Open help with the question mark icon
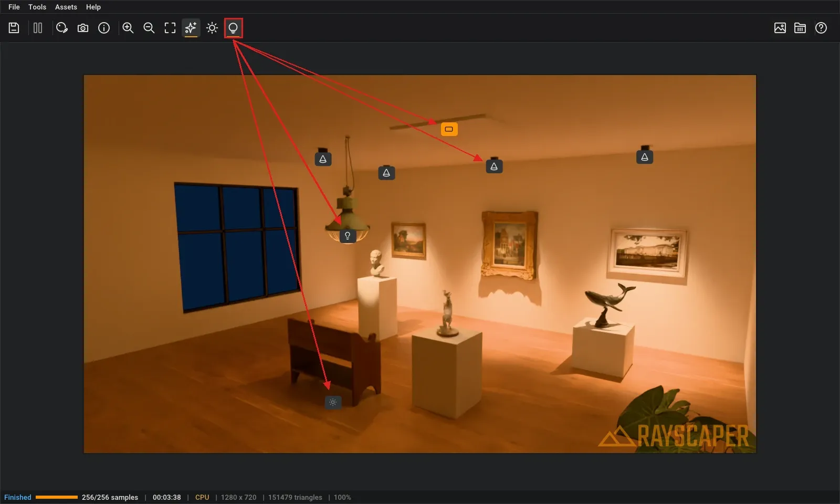840x504 pixels. (821, 28)
